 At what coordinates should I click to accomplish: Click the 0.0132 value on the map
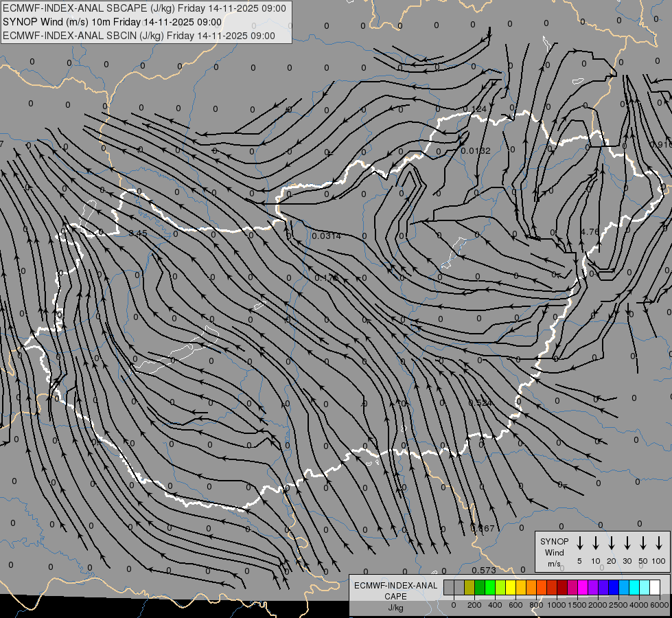[x=476, y=151]
